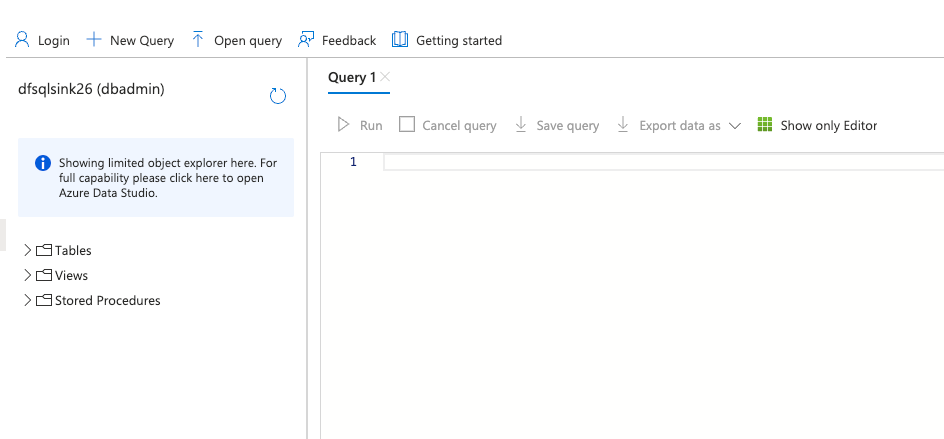944x439 pixels.
Task: Click the Stored Procedures folder icon
Action: pyautogui.click(x=43, y=300)
